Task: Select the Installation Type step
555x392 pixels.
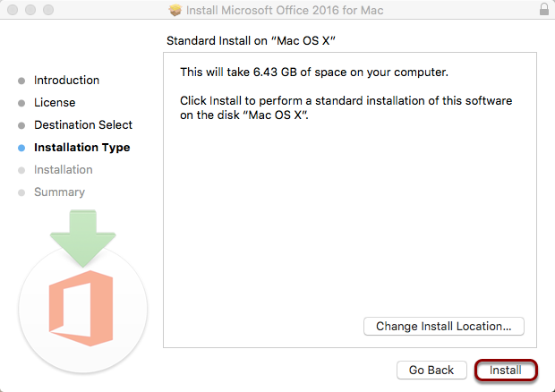Action: coord(82,147)
